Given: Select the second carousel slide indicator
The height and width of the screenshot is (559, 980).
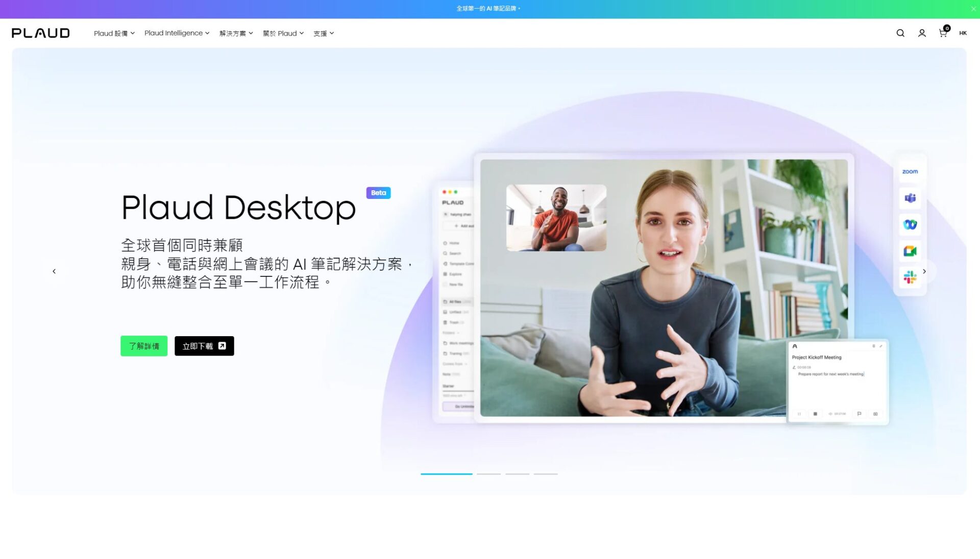Looking at the screenshot, I should coord(488,474).
